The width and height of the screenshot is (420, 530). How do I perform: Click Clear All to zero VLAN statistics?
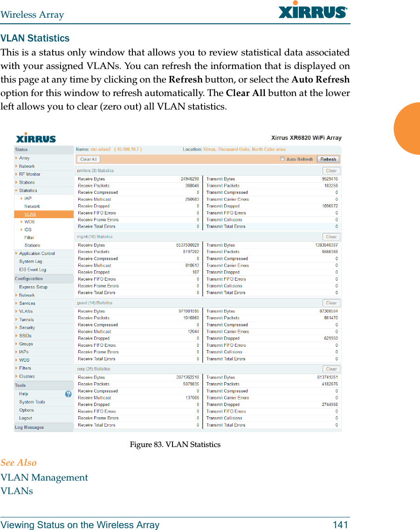tap(88, 159)
